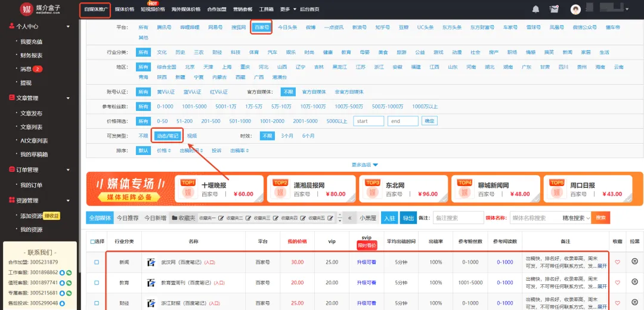Image resolution: width=644 pixels, height=310 pixels.
Task: Click the QQ icon beside 专属客服 3005215681
Action: [62, 293]
